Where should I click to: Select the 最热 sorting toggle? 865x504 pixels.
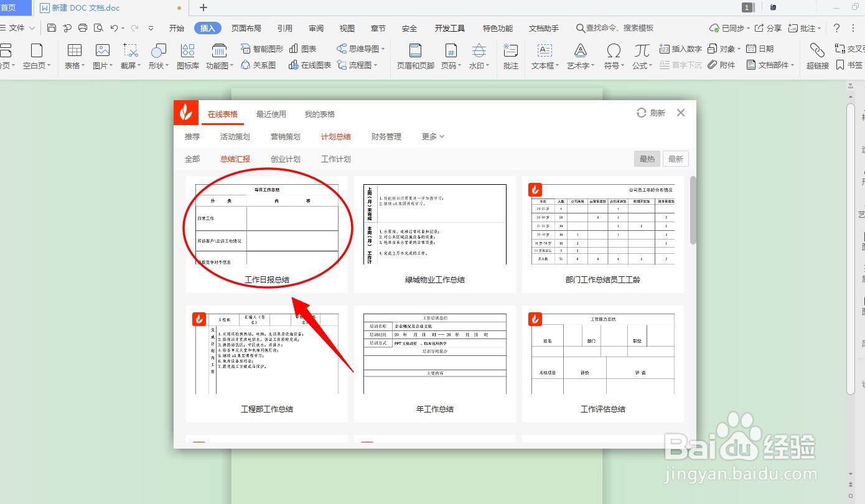click(x=647, y=159)
